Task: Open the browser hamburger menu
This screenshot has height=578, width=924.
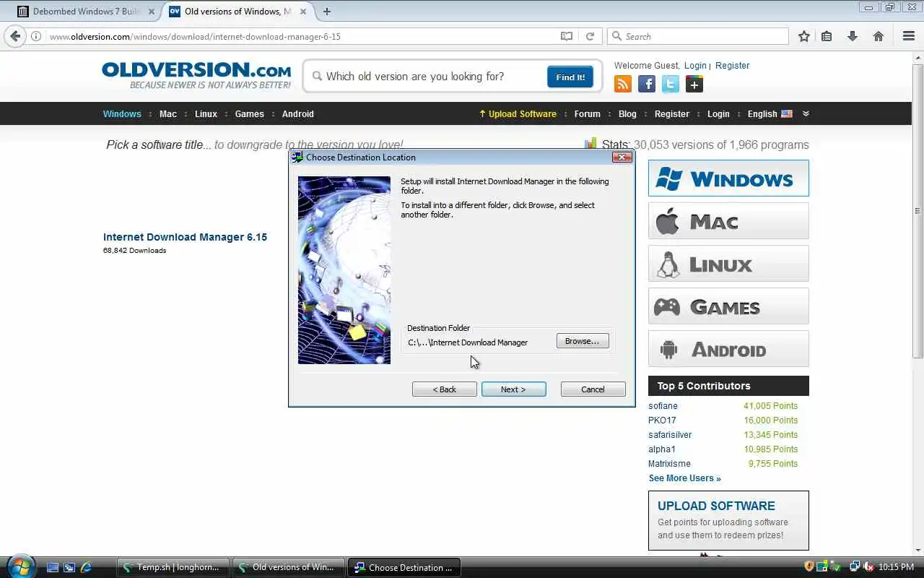Action: 909,36
